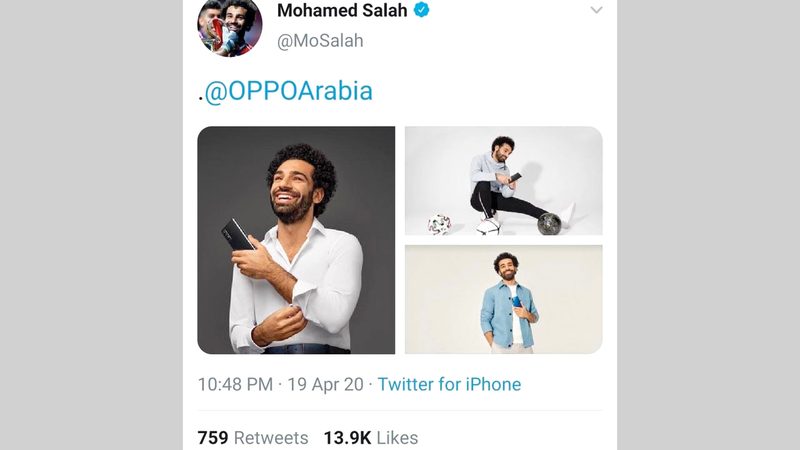The height and width of the screenshot is (450, 800).
Task: Open the tweet options chevron menu
Action: pos(596,10)
